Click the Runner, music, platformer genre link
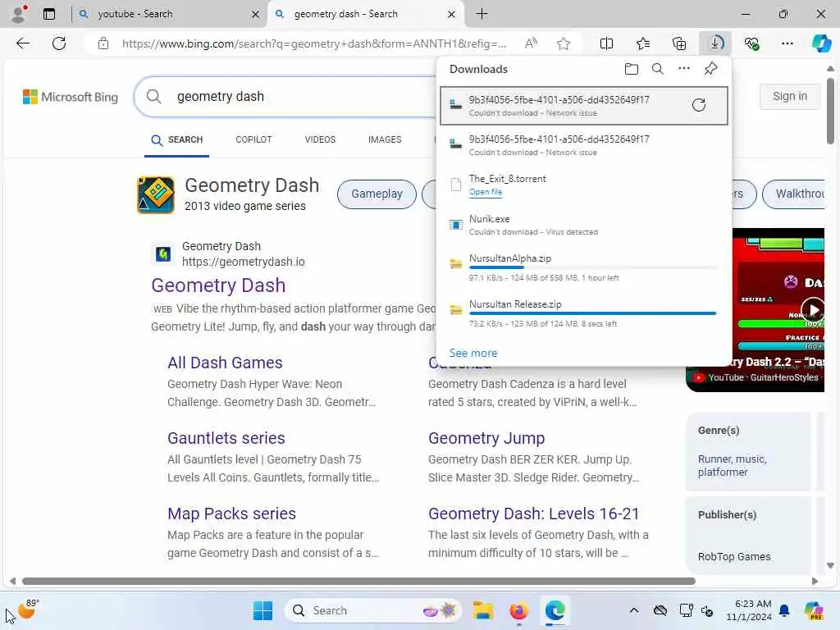This screenshot has height=630, width=840. [x=732, y=466]
